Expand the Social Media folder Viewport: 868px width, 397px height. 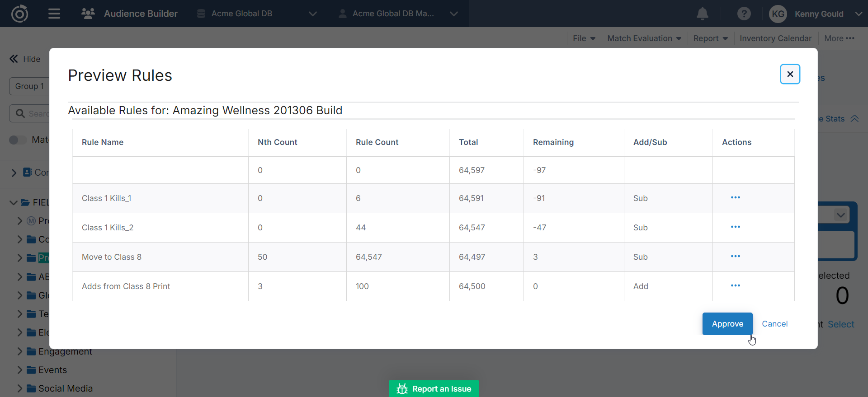click(19, 388)
